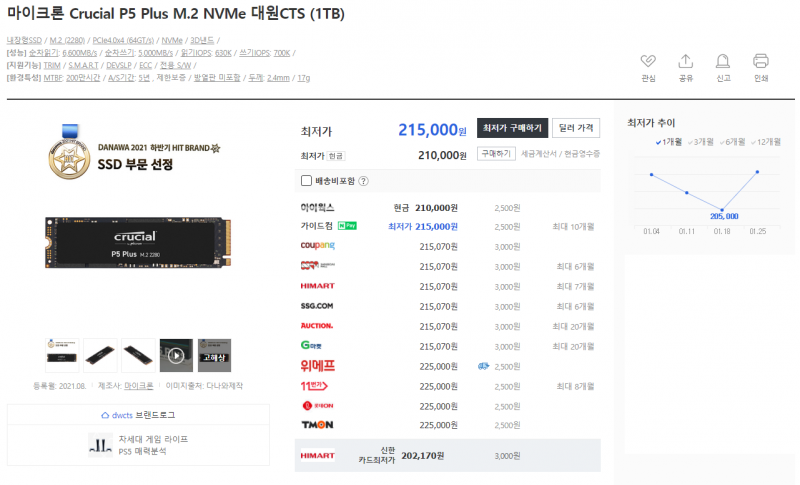Click the Coupang seller logo
800x485 pixels.
(x=317, y=246)
